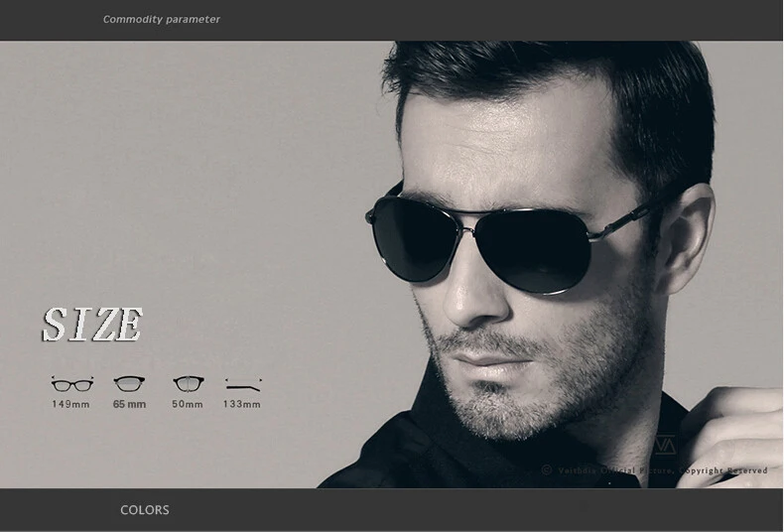Click the large 'SIZE' title

click(x=92, y=325)
